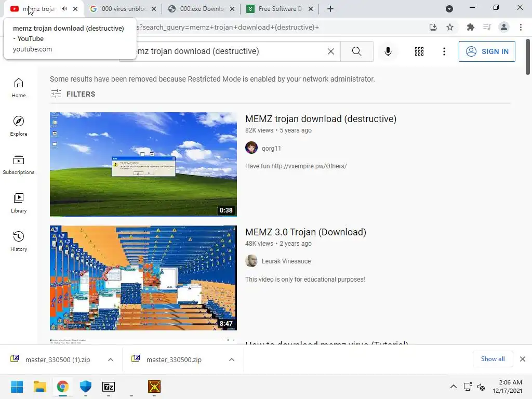Open Library in the sidebar
Image resolution: width=532 pixels, height=399 pixels.
(x=19, y=203)
